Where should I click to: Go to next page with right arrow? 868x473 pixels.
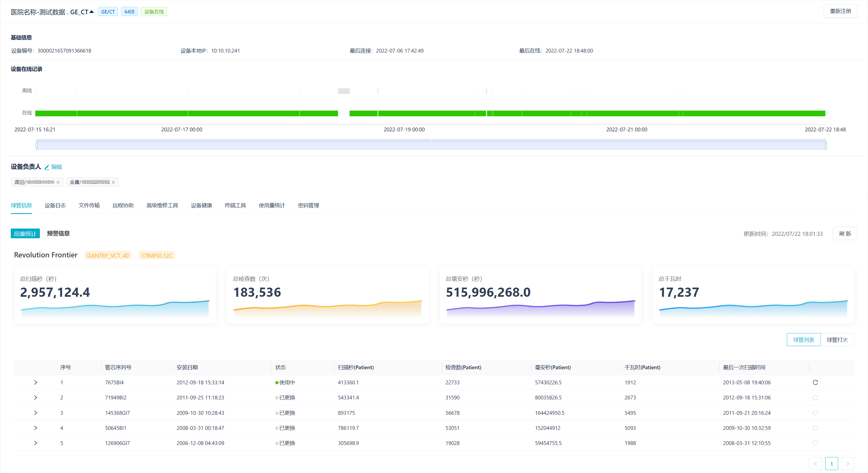[x=848, y=464]
